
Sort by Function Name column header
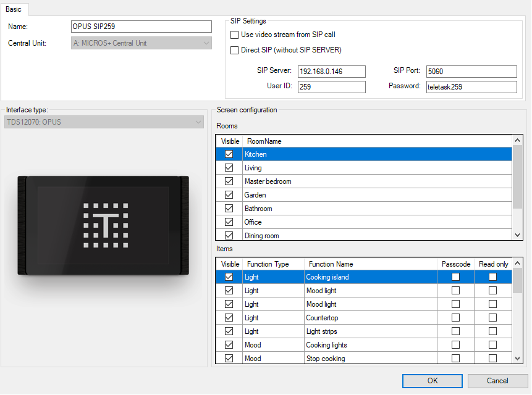pos(371,264)
